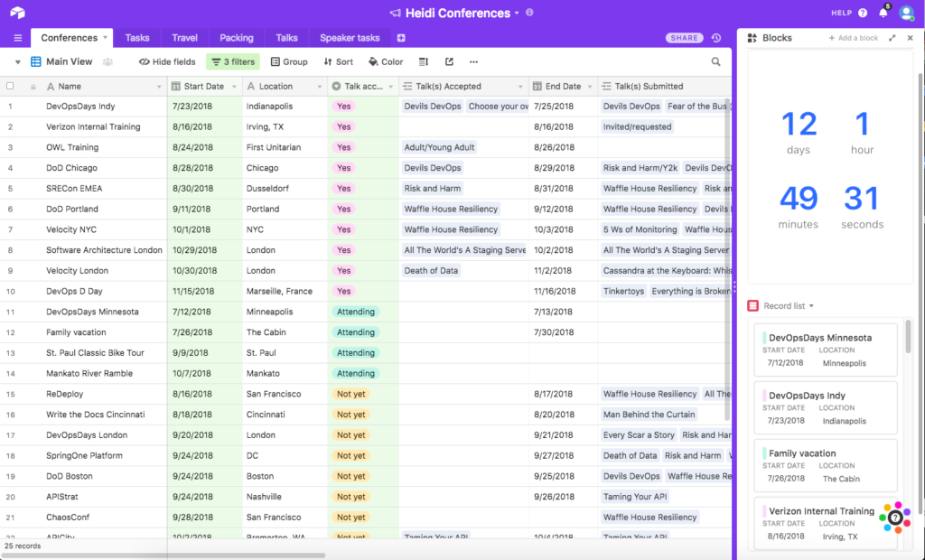Viewport: 925px width, 560px height.
Task: Open the more options ellipsis
Action: coord(473,62)
